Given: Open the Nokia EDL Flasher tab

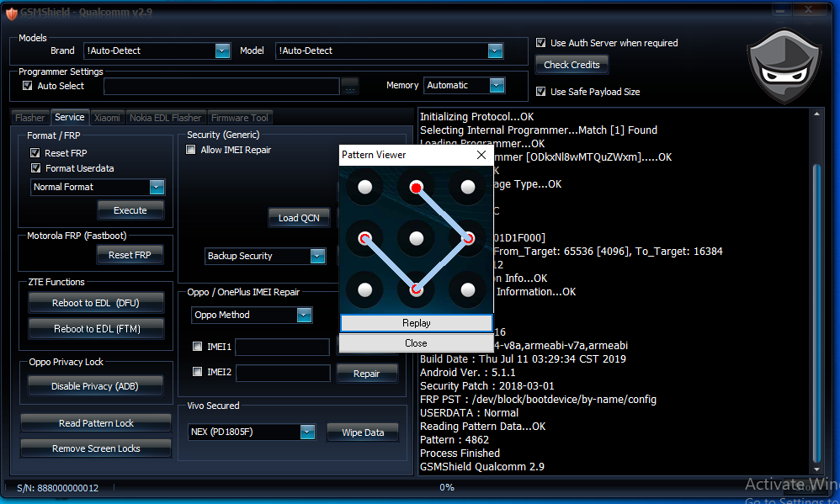Looking at the screenshot, I should coord(165,118).
